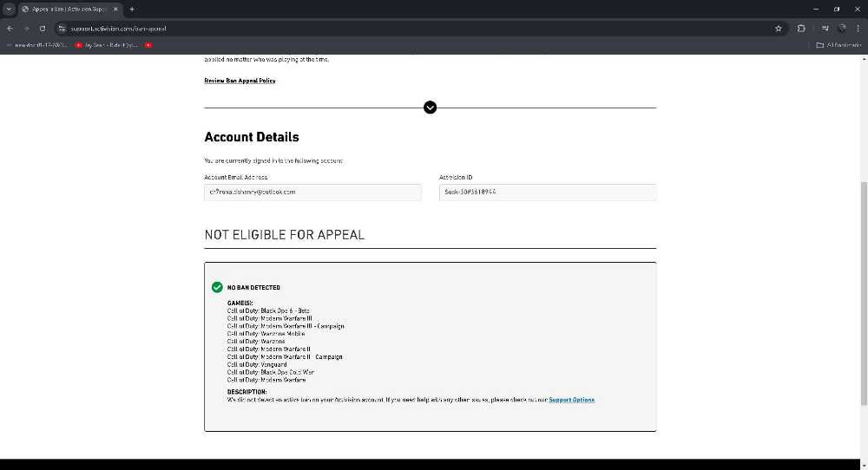Open a new browser tab
The image size is (868, 470).
tap(132, 10)
